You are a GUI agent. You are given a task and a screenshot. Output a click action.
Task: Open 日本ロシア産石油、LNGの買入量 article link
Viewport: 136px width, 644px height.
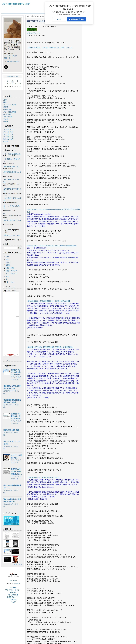coord(50,347)
